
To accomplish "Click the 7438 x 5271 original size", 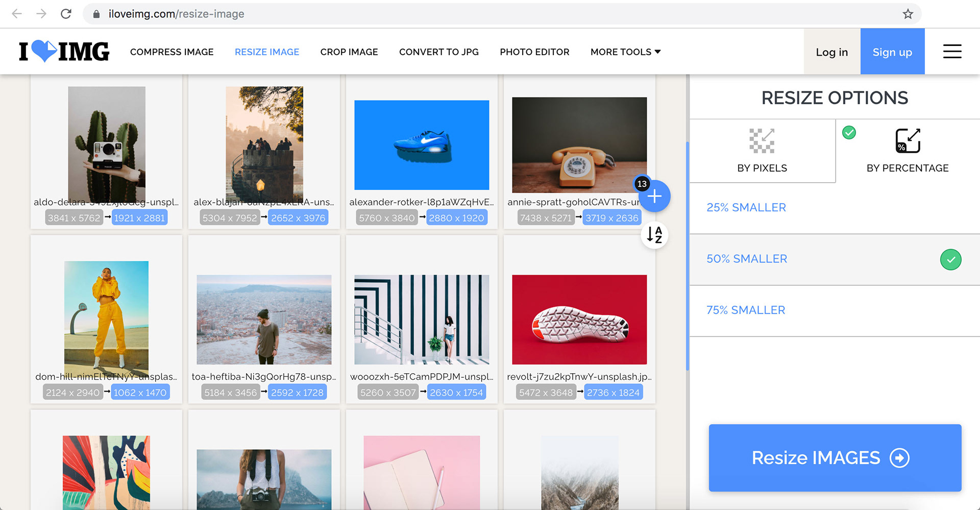I will [x=546, y=218].
